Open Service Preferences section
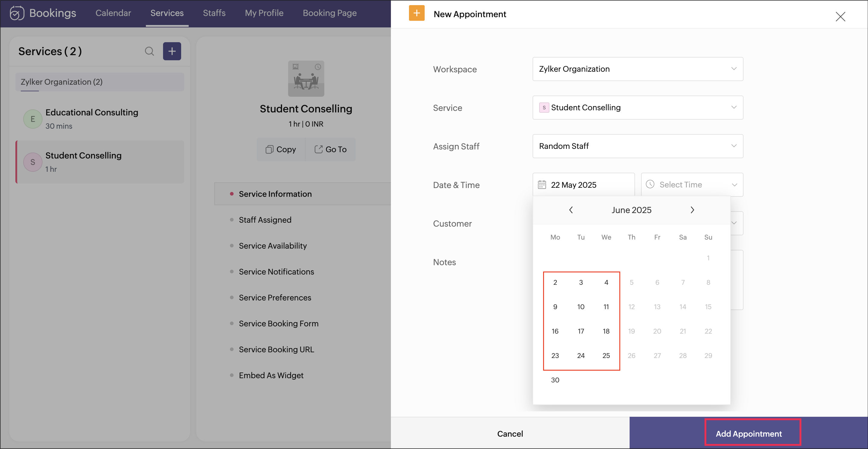This screenshot has width=868, height=449. [275, 298]
